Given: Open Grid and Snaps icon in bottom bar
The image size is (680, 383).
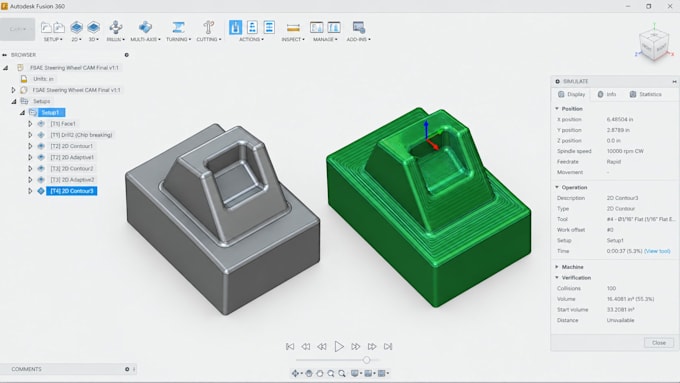Looking at the screenshot, I should [x=368, y=373].
